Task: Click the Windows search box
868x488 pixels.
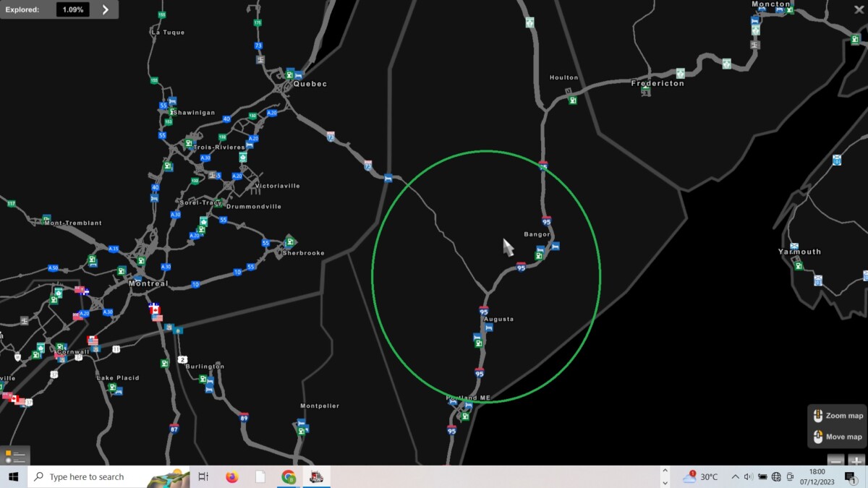Action: (x=87, y=476)
